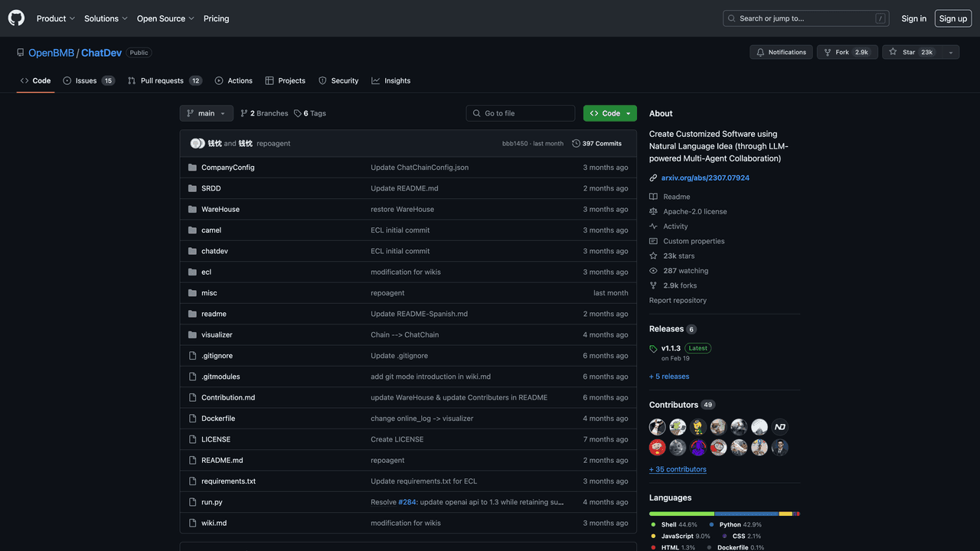Fork the repository with Fork button
The height and width of the screenshot is (551, 980).
846,52
